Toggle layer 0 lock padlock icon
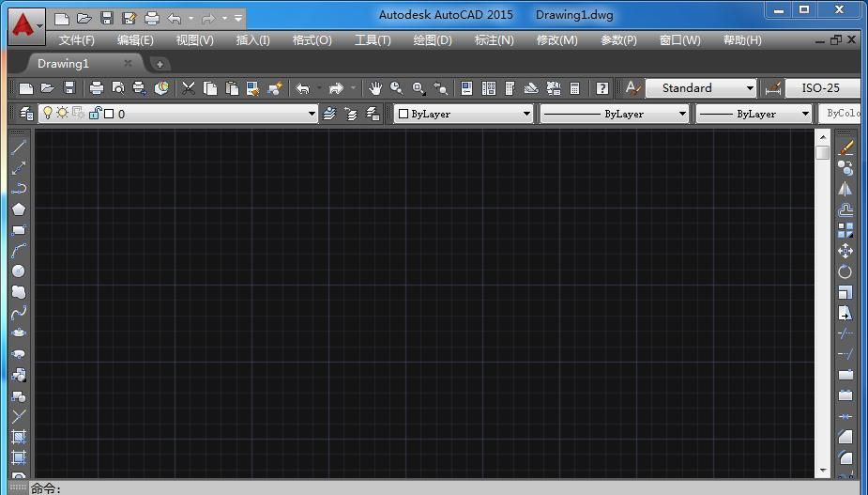Viewport: 868px width, 495px height. pyautogui.click(x=95, y=114)
